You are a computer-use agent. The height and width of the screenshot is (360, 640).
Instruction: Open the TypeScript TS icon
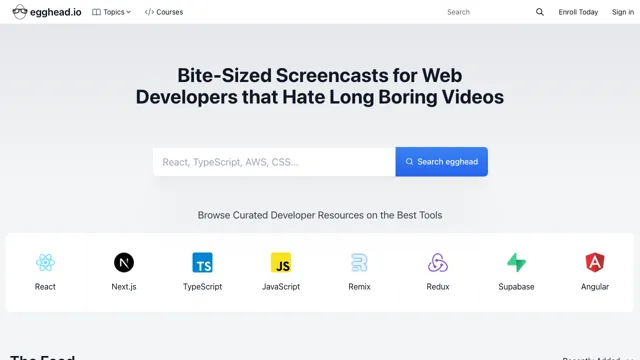point(202,262)
